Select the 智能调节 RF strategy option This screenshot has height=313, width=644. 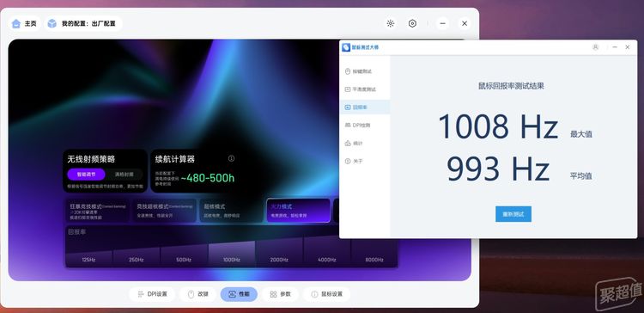click(86, 175)
